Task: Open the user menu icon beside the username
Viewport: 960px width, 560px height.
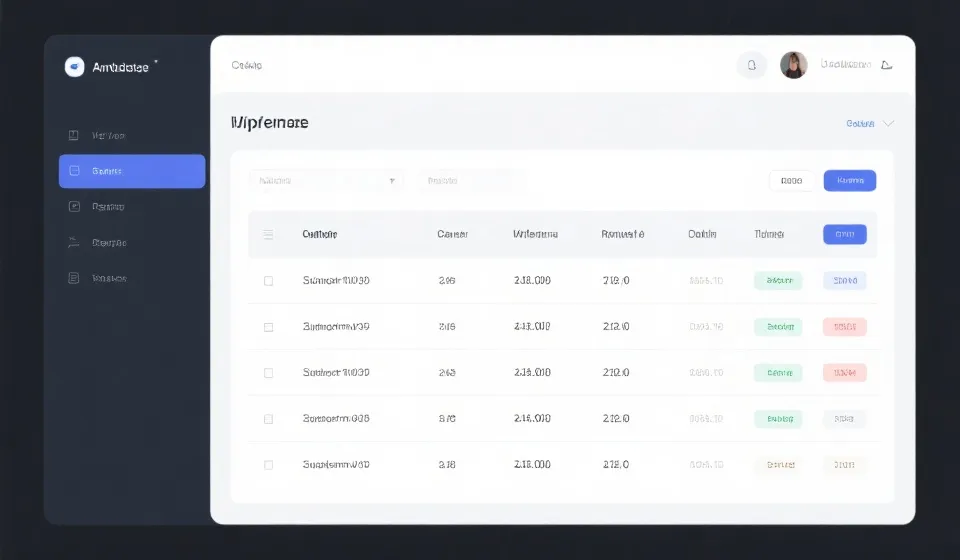Action: [x=886, y=66]
